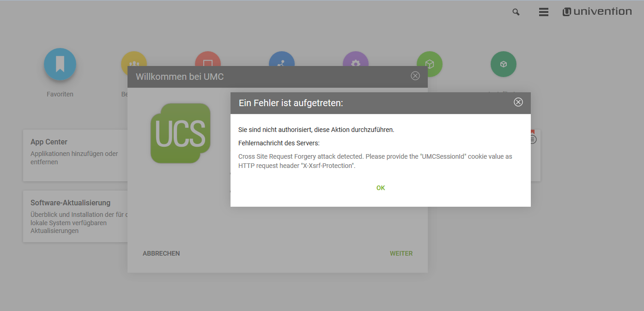Click the teal installed applications icon
The image size is (644, 311).
(x=504, y=64)
